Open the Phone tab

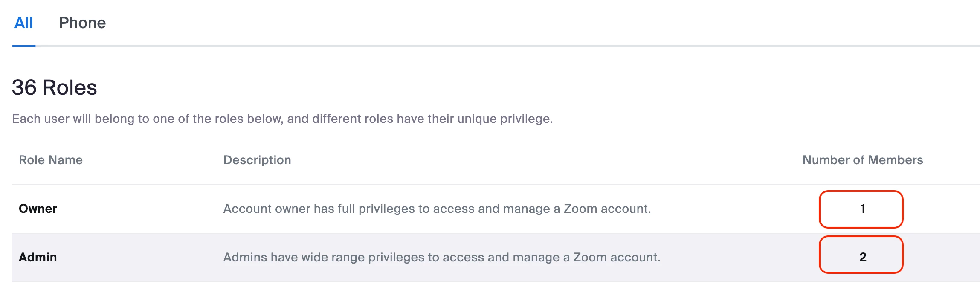(82, 23)
